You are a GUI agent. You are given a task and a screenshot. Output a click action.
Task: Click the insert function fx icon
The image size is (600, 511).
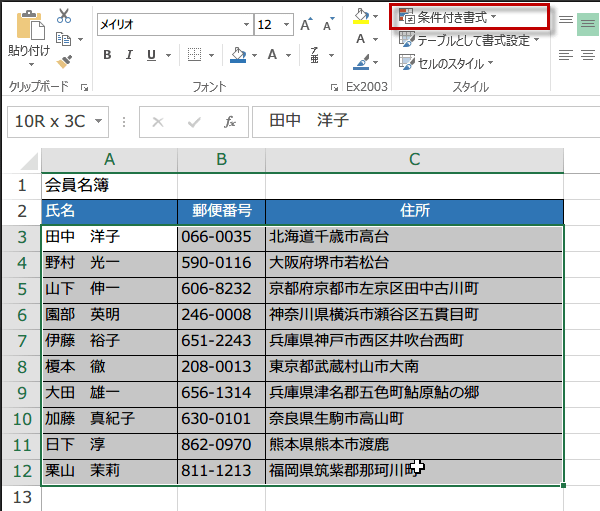229,122
